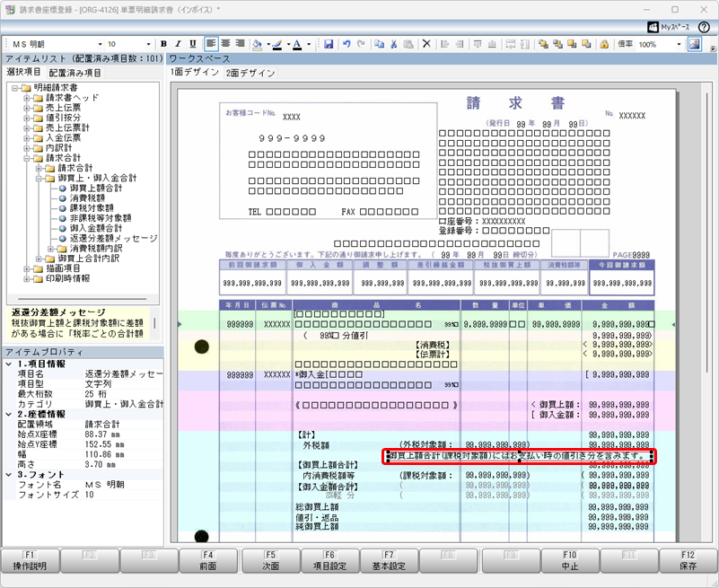Open the font size 10 dropdown
This screenshot has width=719, height=588.
[x=148, y=45]
